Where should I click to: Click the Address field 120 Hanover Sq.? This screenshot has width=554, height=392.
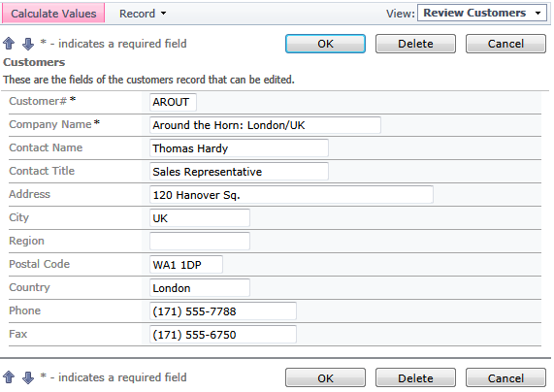(291, 195)
